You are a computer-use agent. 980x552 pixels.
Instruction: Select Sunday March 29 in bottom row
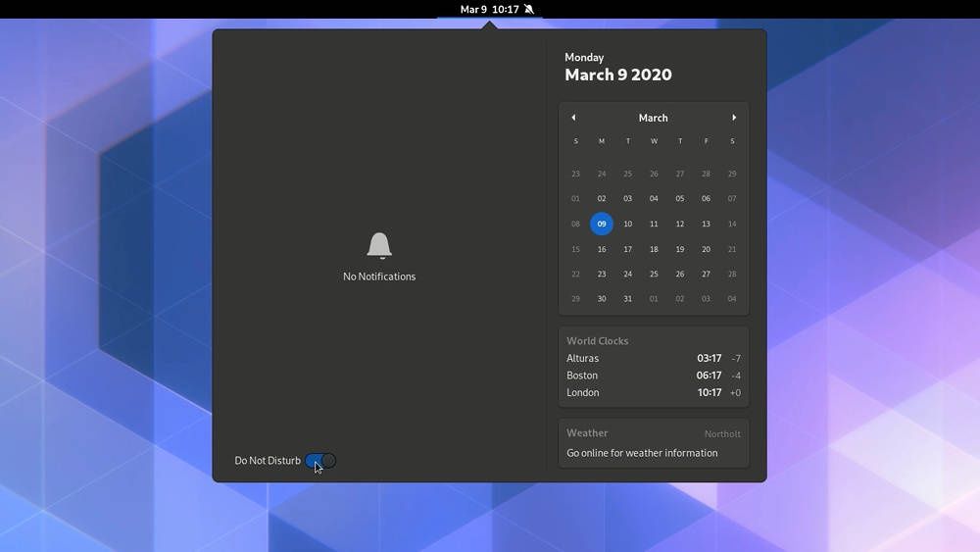click(x=575, y=299)
